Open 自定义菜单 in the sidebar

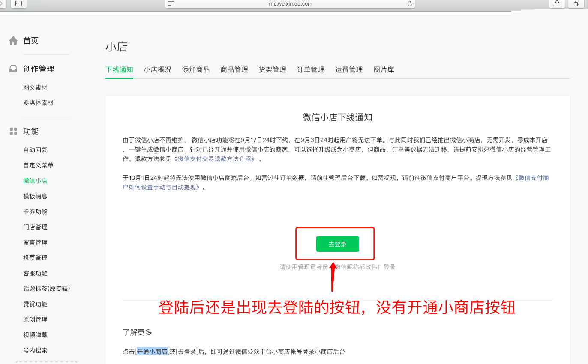(38, 165)
